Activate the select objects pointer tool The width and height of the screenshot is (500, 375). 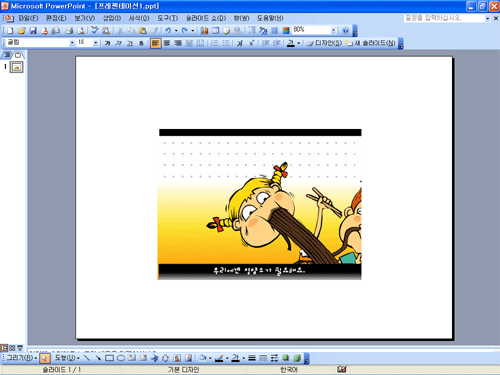pyautogui.click(x=45, y=358)
